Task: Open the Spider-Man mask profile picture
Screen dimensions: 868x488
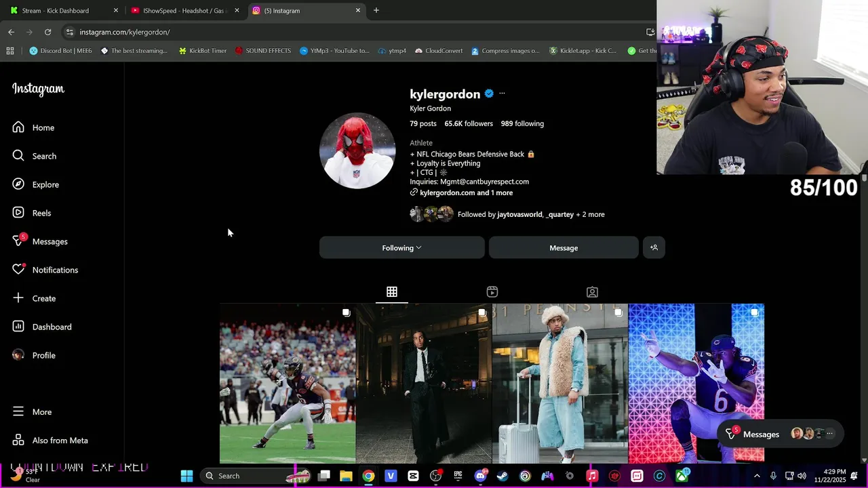Action: pyautogui.click(x=357, y=150)
